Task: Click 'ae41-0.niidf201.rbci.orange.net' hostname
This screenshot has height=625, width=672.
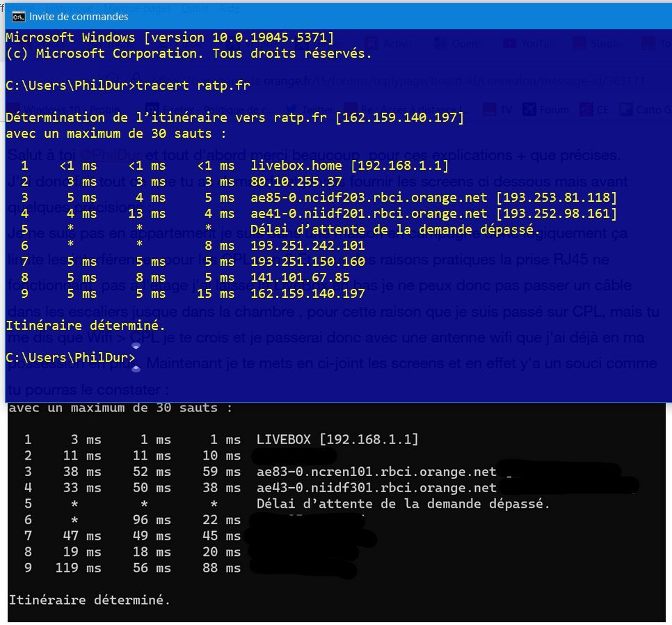Action: (x=369, y=214)
